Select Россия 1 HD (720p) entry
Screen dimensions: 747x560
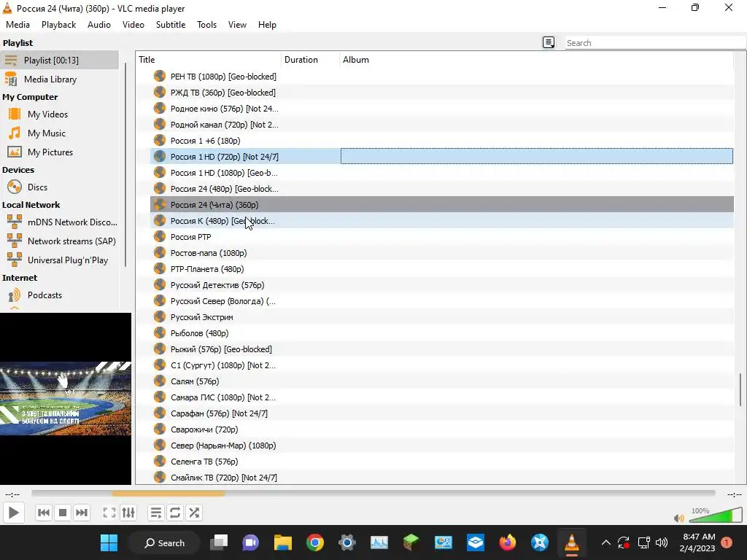[441, 157]
